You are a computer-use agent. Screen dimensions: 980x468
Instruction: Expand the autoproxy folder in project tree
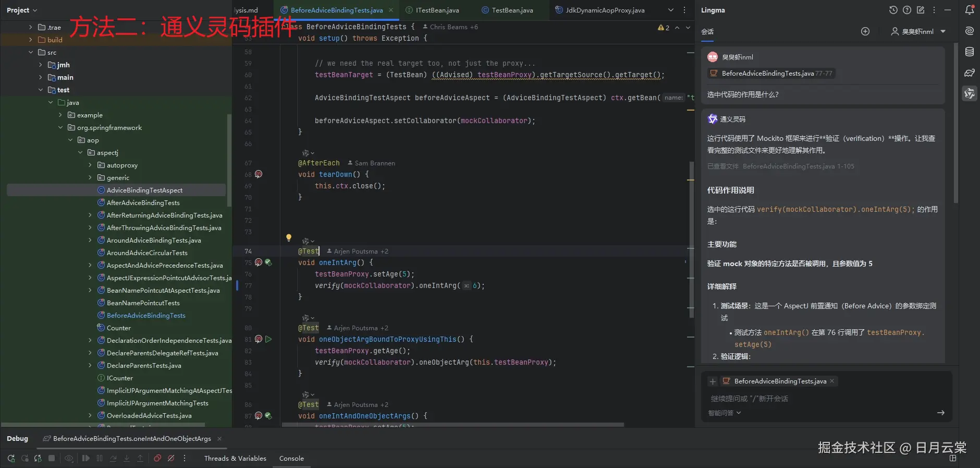[x=90, y=165]
